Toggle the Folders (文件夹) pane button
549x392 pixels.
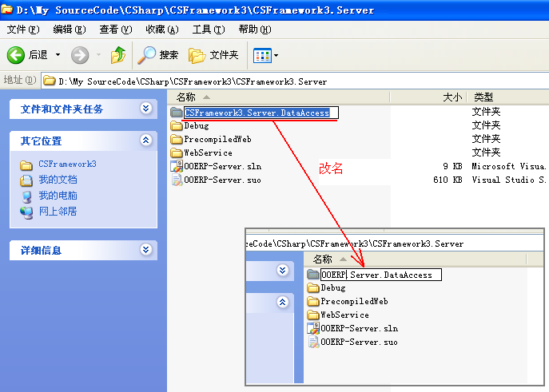pyautogui.click(x=213, y=55)
